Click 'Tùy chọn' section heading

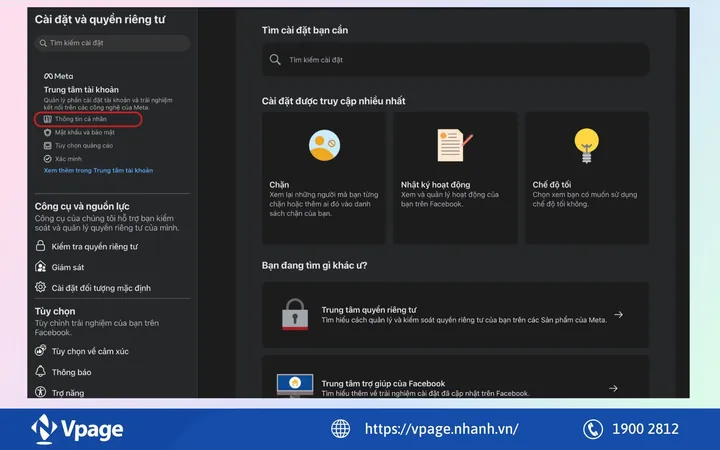pos(55,311)
